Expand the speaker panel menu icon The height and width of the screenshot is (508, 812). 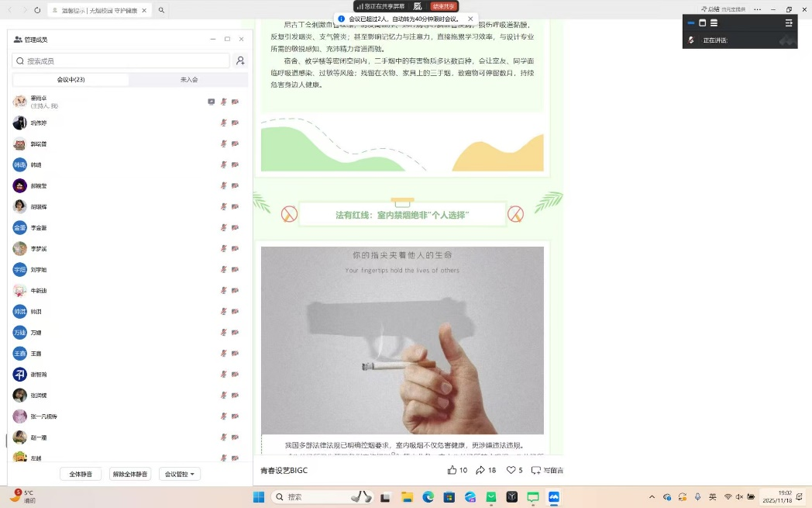pyautogui.click(x=789, y=23)
